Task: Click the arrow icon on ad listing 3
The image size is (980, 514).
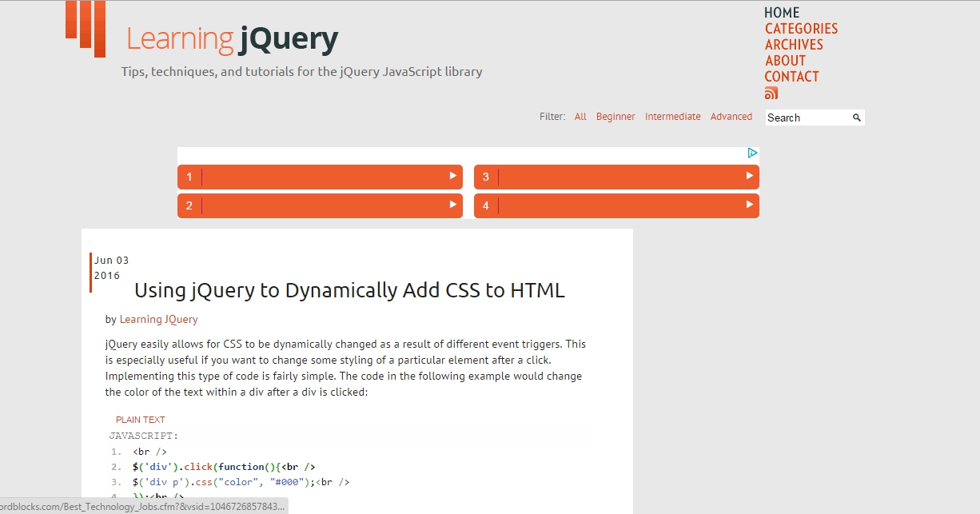Action: coord(748,176)
